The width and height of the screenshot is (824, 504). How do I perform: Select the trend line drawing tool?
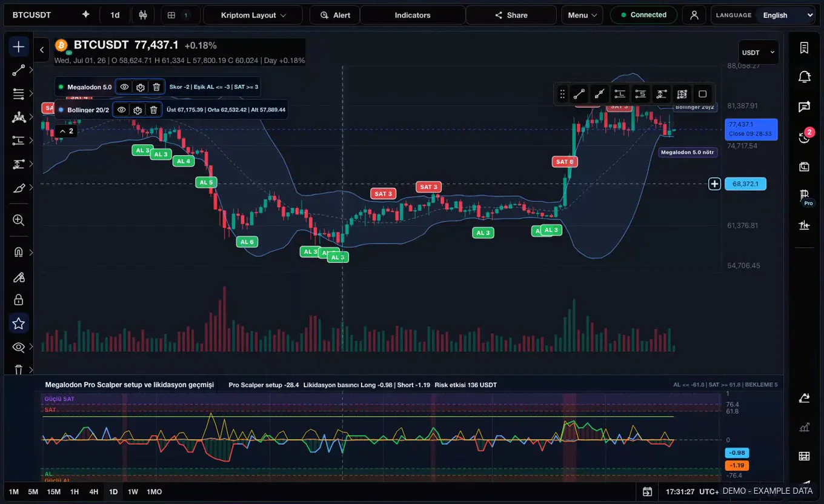[x=19, y=70]
